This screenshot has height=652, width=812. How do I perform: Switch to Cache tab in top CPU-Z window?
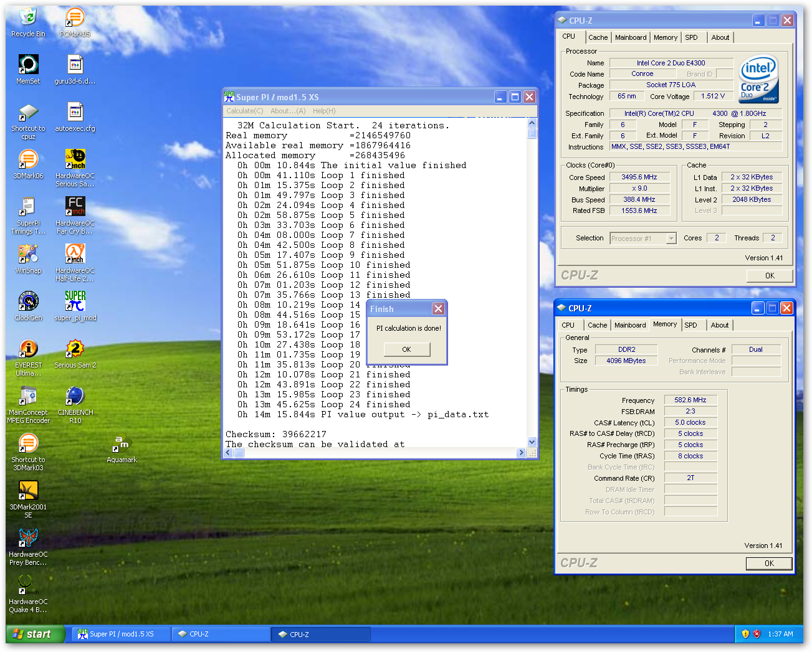tap(598, 37)
